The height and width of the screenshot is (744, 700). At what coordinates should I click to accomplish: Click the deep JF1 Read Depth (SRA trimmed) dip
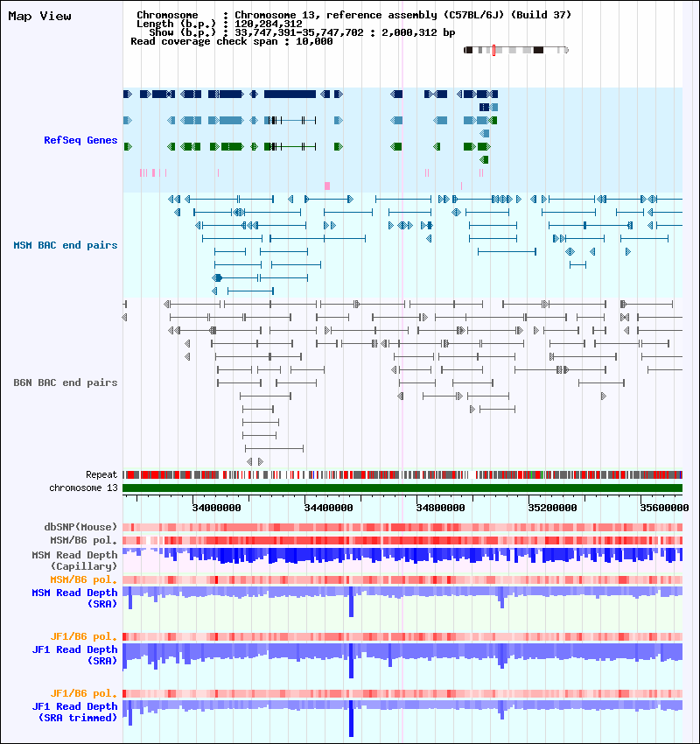click(x=351, y=719)
